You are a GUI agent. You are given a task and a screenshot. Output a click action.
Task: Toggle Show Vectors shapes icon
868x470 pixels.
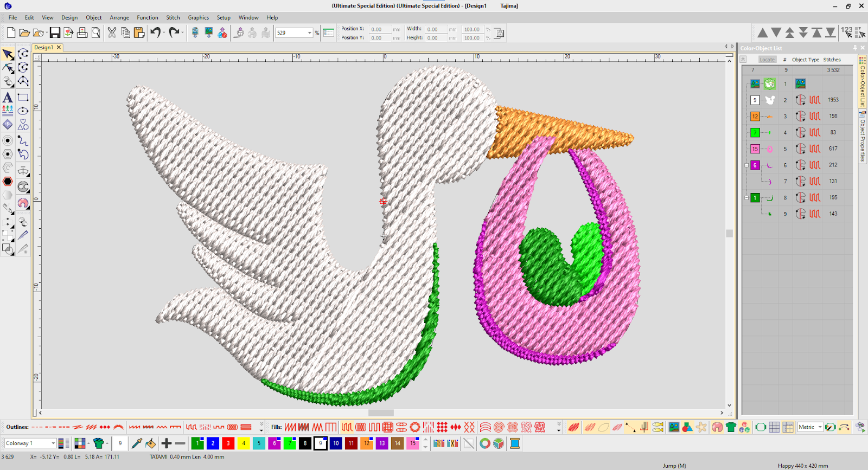tap(687, 427)
